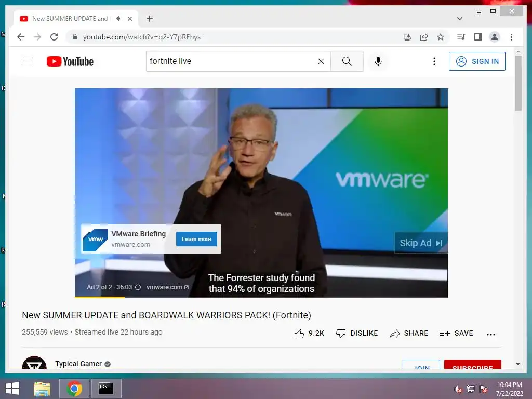
Task: Click the DISLIKE thumbs down button
Action: click(356, 334)
